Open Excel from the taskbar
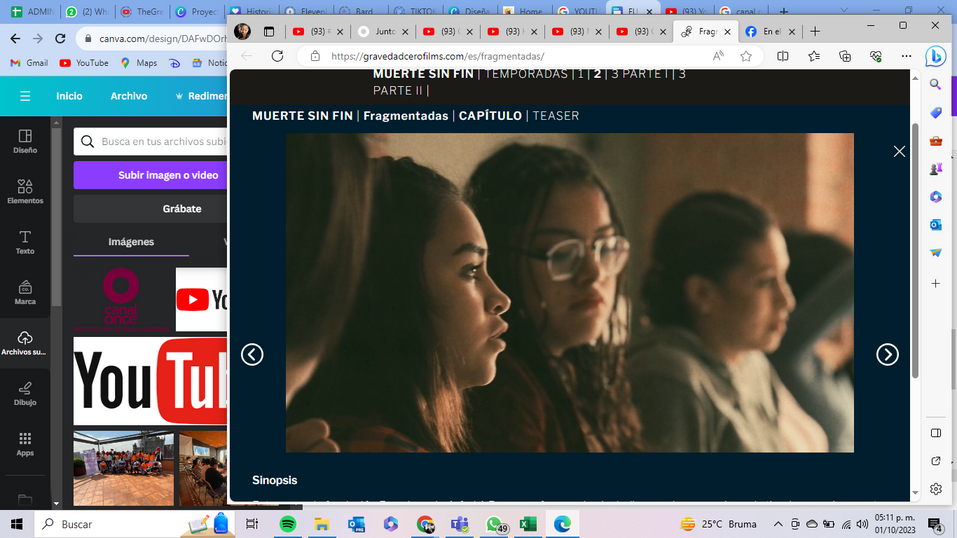Screen dimensions: 957x538 click(528, 524)
